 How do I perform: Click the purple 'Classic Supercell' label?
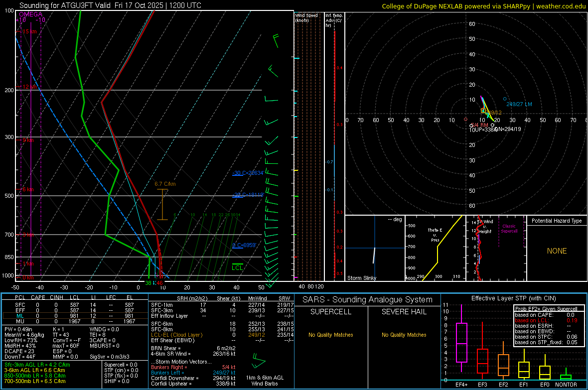[x=509, y=229]
